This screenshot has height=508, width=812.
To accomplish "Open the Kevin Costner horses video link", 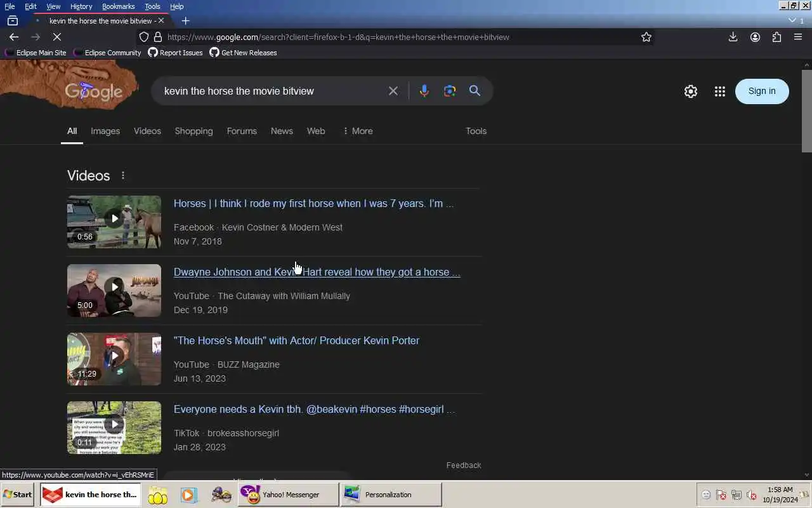I will tap(313, 203).
